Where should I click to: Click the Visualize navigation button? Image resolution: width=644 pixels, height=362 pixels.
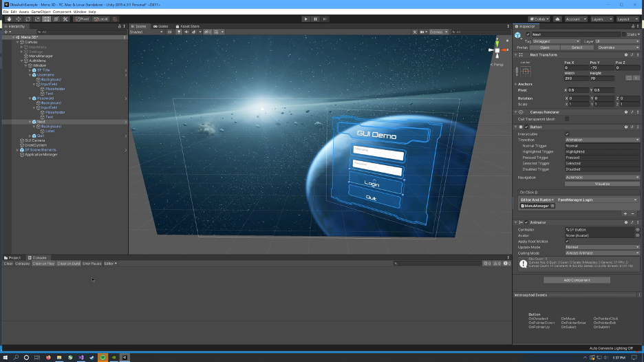(602, 184)
